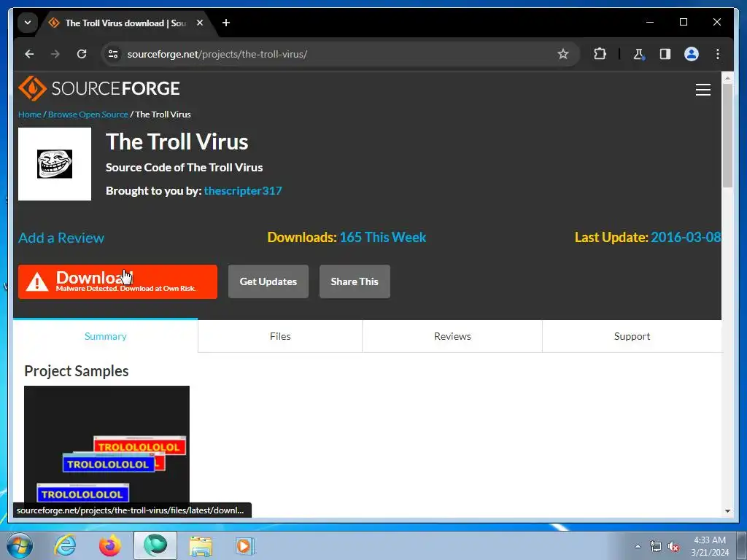Screen dimensions: 747x560
Task: Click the muted volume tray icon
Action: pyautogui.click(x=673, y=546)
